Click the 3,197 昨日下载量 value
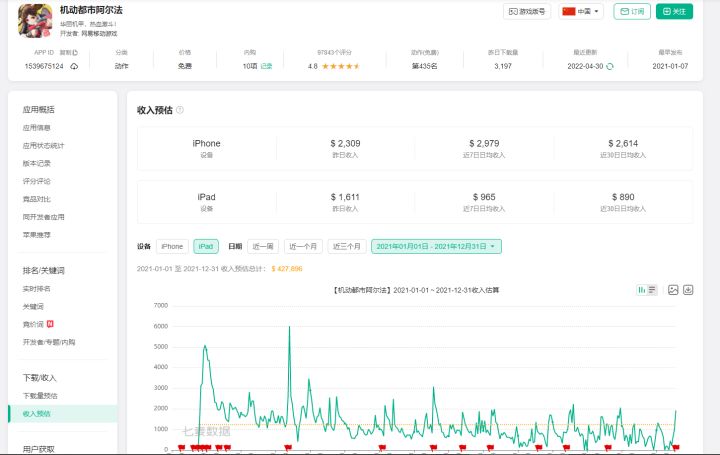 (503, 66)
